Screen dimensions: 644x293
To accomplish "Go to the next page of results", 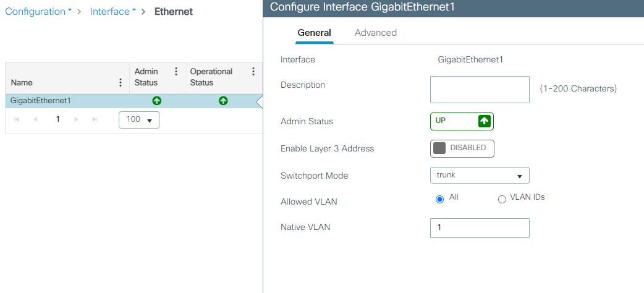I will point(76,119).
